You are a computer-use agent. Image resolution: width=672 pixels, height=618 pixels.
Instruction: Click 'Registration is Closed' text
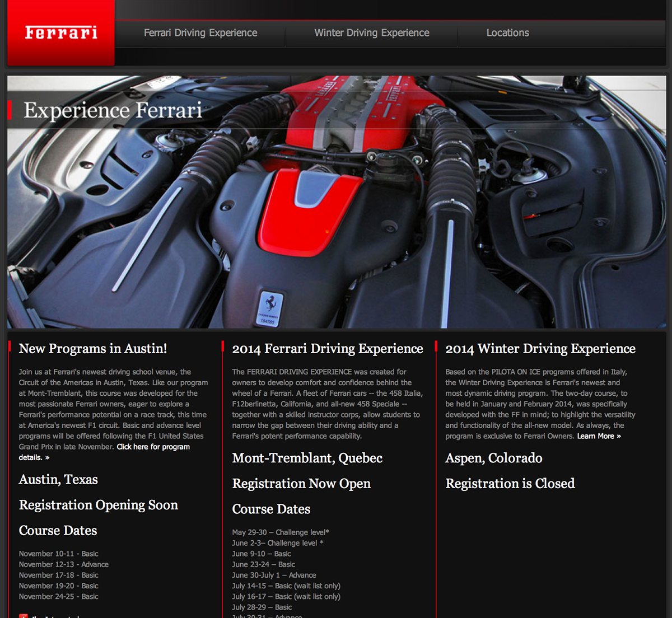pos(510,484)
